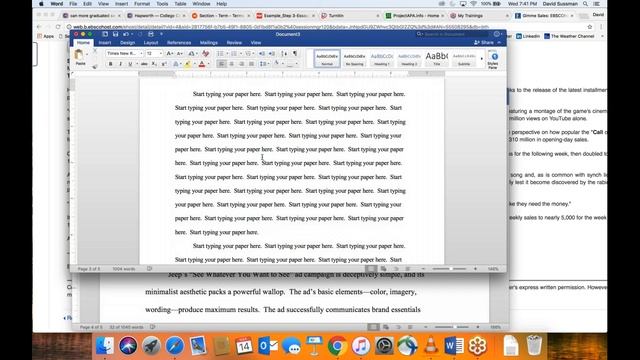
Task: Click the word count "1004 words" in status bar
Action: pyautogui.click(x=124, y=269)
